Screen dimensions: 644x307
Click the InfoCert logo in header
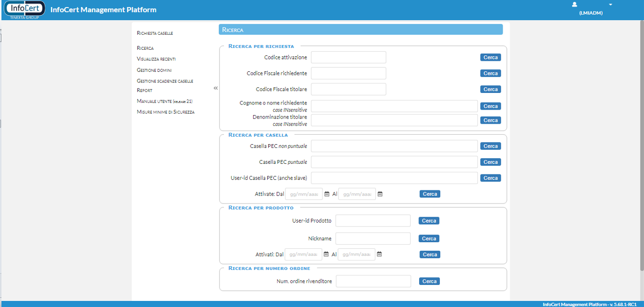pos(24,10)
